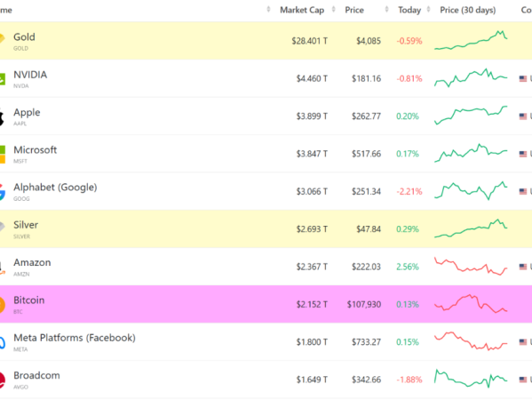Image resolution: width=532 pixels, height=400 pixels.
Task: Click the US flag in Broadcom row
Action: 523,380
